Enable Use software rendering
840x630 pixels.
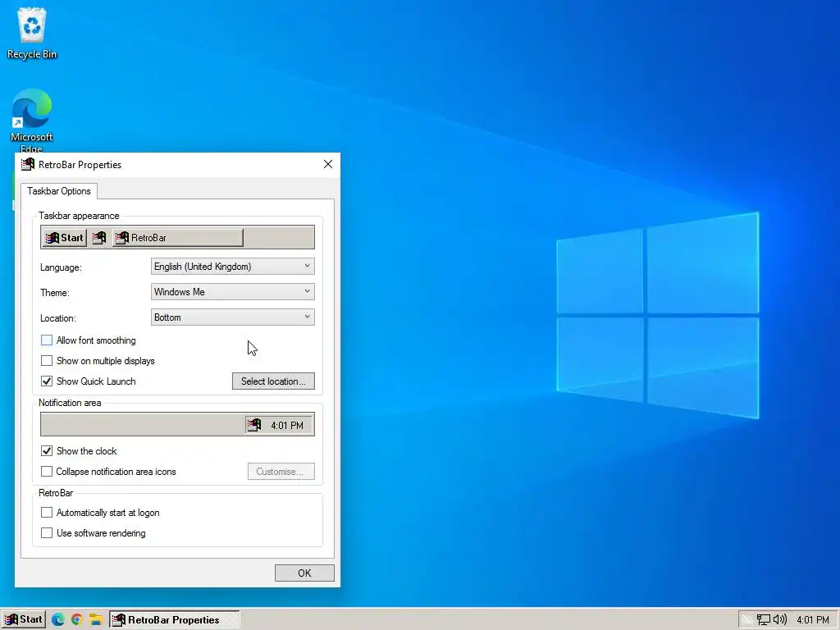coord(47,533)
